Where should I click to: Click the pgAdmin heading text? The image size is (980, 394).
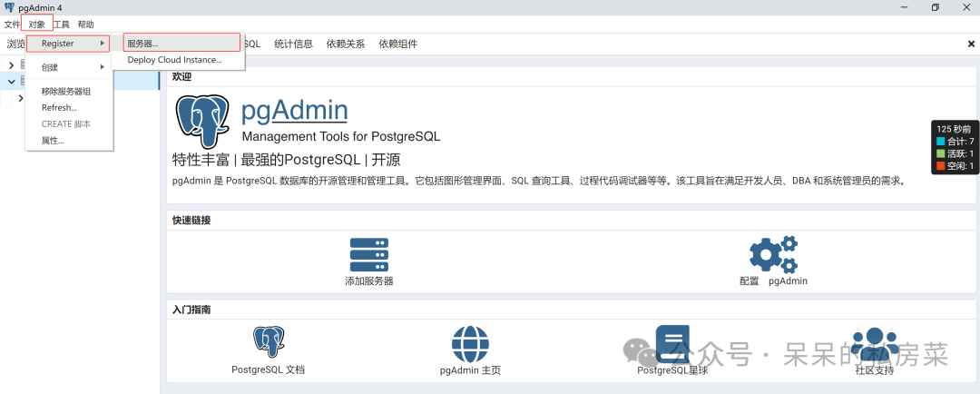294,110
